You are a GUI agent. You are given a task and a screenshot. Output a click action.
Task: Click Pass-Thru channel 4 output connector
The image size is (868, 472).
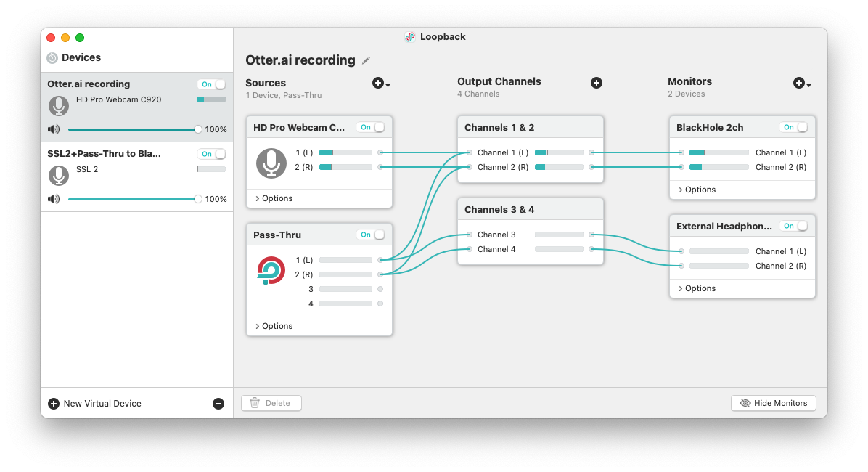380,304
